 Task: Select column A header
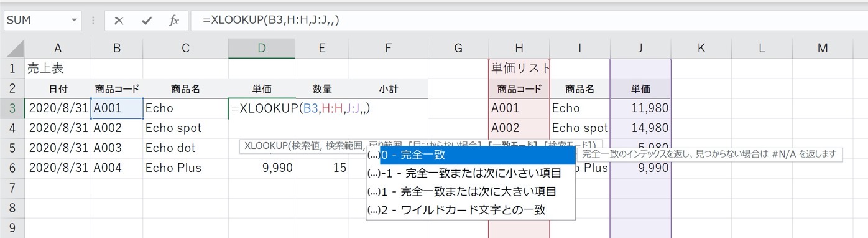click(57, 49)
